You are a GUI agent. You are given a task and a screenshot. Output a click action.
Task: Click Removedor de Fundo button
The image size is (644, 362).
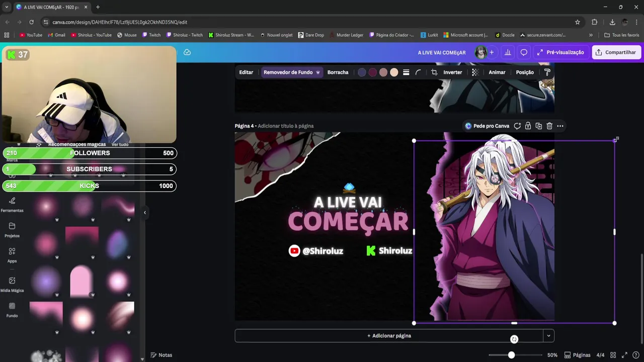click(x=292, y=72)
